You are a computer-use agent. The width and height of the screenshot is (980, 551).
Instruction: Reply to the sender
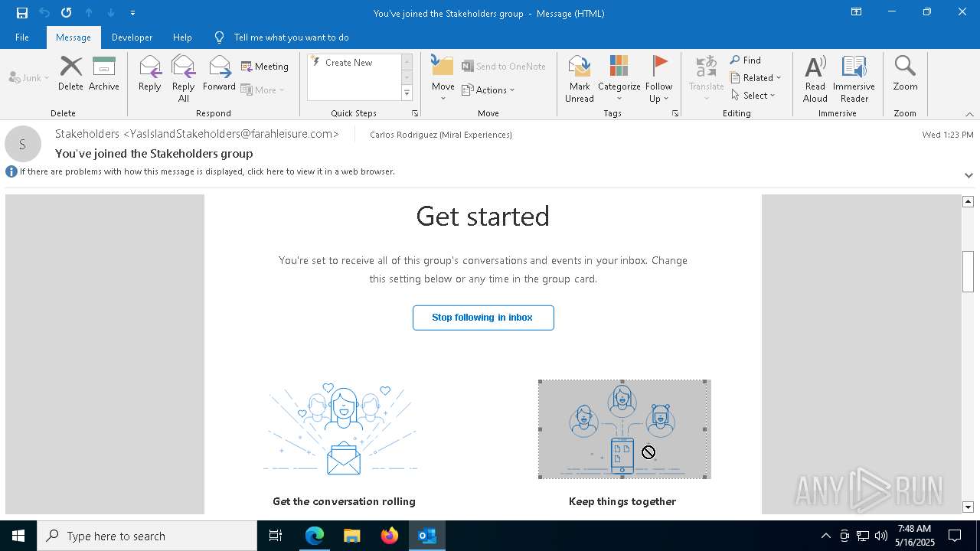coord(150,73)
